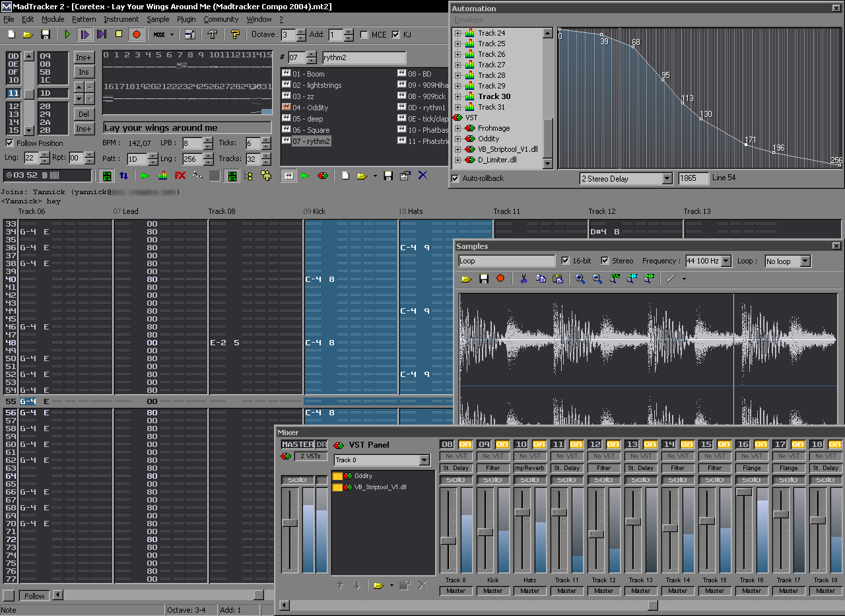Viewport: 845px width, 616px height.
Task: Open the Plugin menu
Action: [x=186, y=19]
